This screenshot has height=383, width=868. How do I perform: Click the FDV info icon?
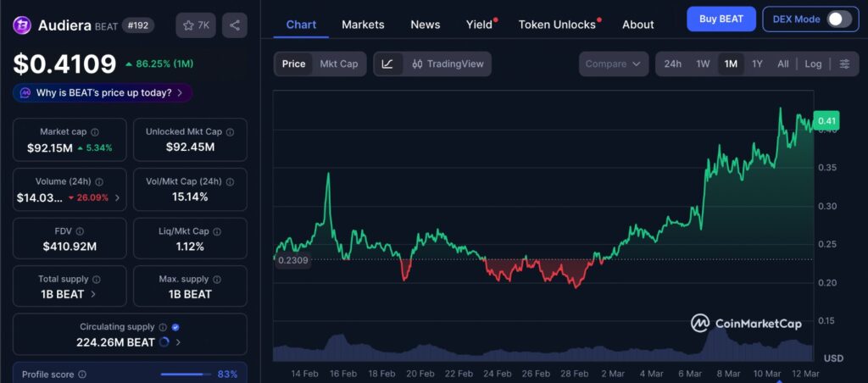(80, 231)
